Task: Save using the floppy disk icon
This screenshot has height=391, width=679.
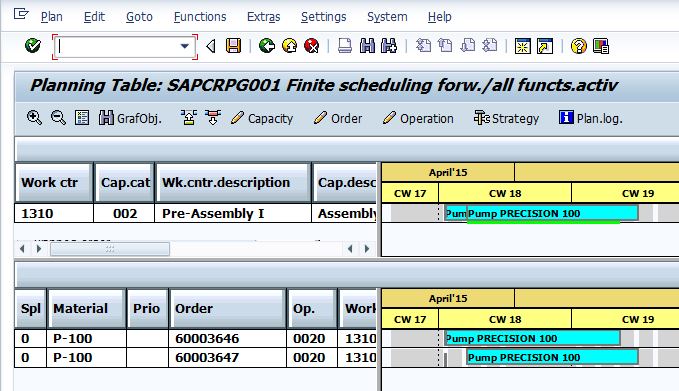Action: click(233, 45)
